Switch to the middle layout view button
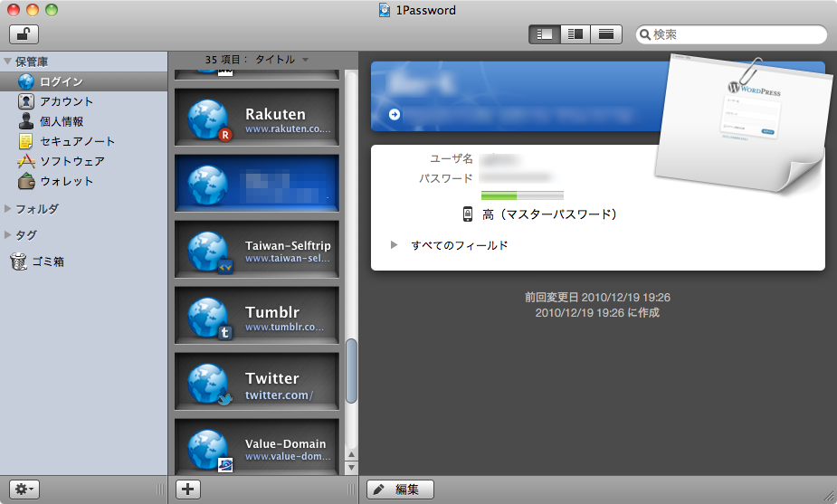Image resolution: width=837 pixels, height=504 pixels. point(575,34)
